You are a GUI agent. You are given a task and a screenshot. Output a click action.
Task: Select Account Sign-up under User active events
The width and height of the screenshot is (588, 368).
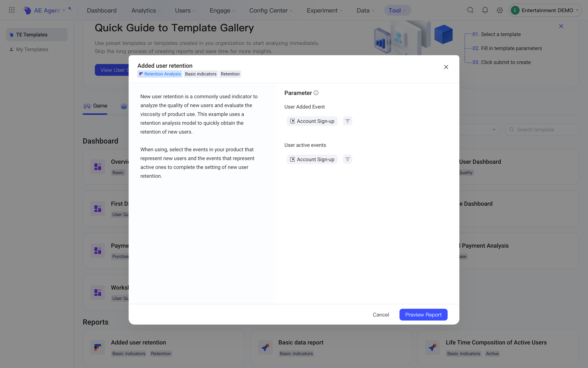312,159
